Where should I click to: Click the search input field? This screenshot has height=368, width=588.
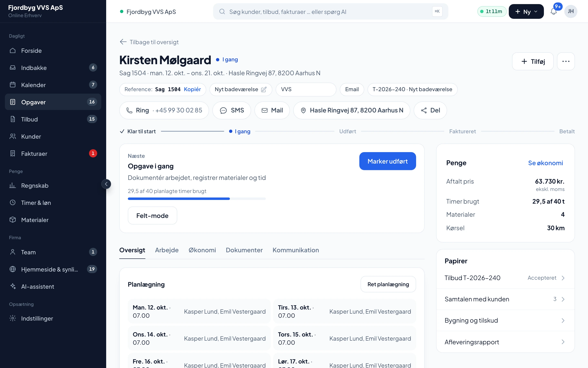tap(331, 11)
